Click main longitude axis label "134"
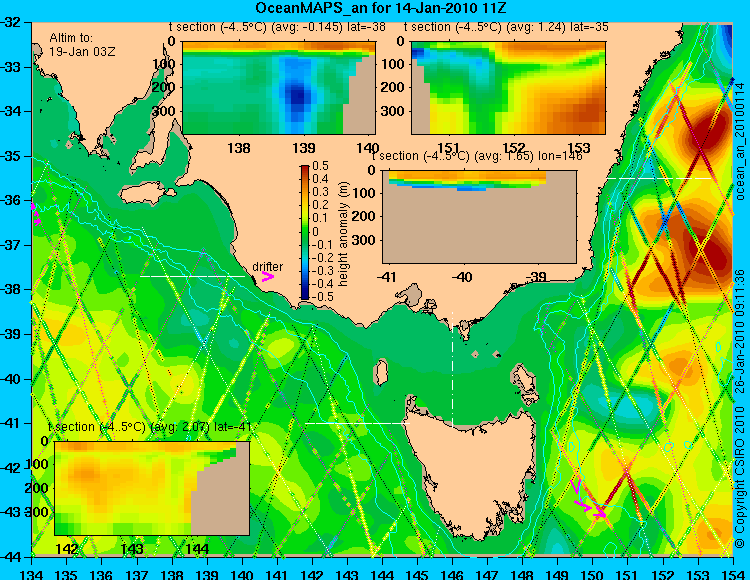The width and height of the screenshot is (750, 580). (x=32, y=574)
